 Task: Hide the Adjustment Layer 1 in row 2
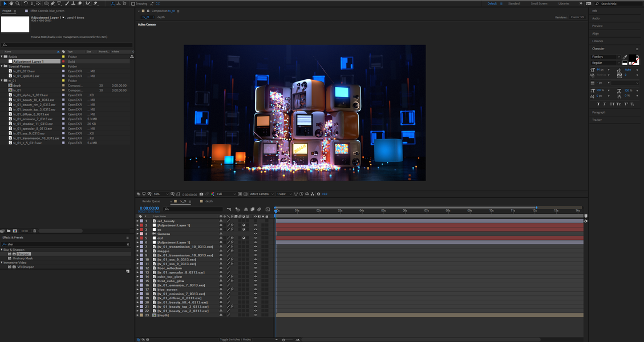pos(255,226)
